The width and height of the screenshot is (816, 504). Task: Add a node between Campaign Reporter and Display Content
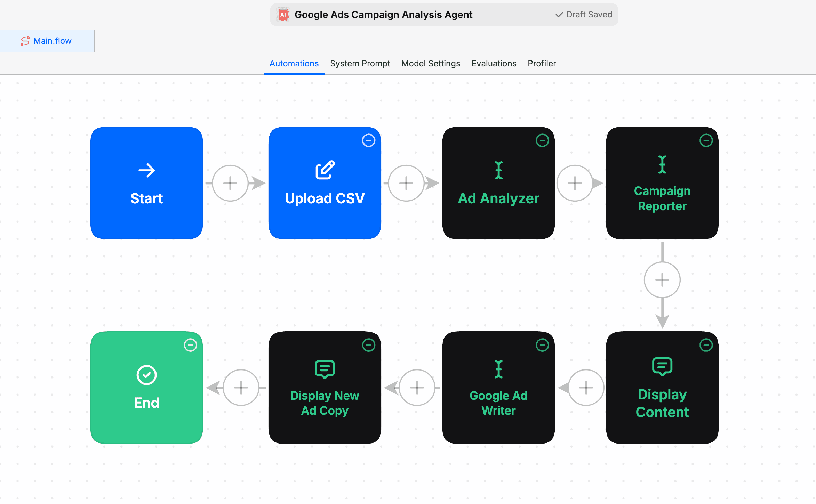[x=662, y=279]
